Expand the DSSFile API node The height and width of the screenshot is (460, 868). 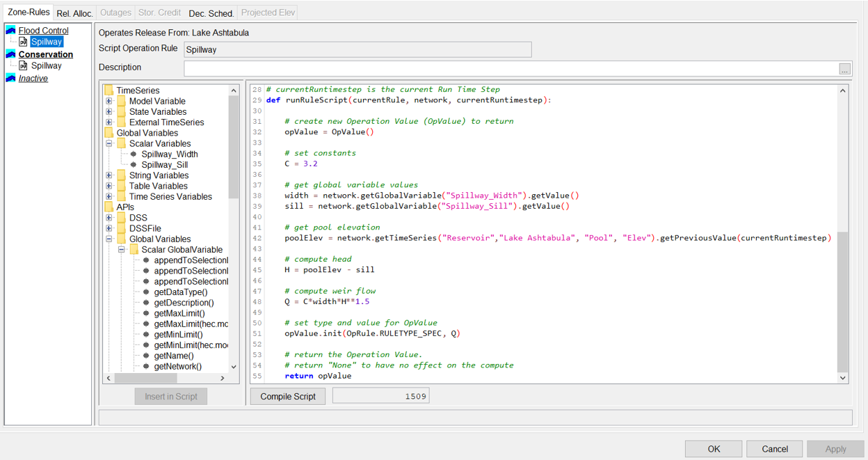coord(109,228)
